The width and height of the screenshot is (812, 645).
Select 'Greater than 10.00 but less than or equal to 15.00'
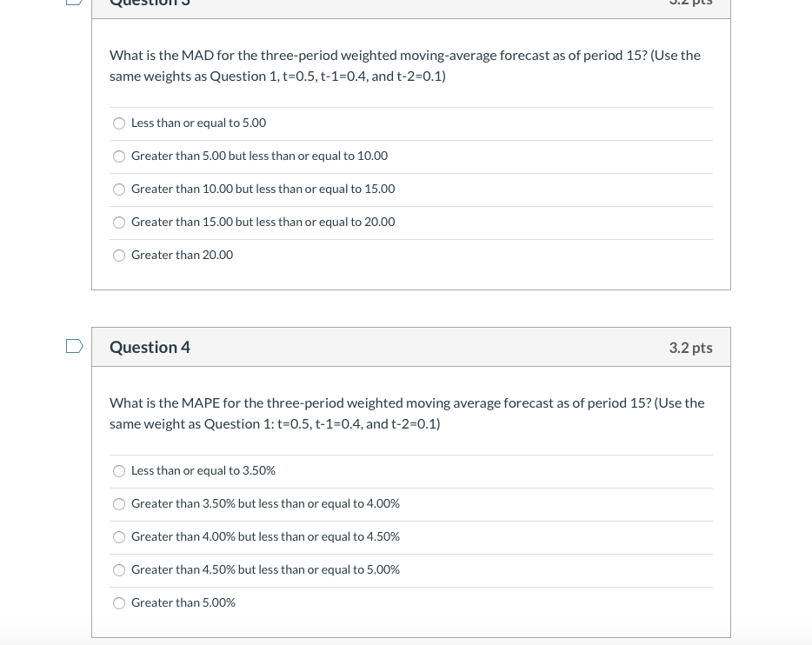click(x=119, y=190)
